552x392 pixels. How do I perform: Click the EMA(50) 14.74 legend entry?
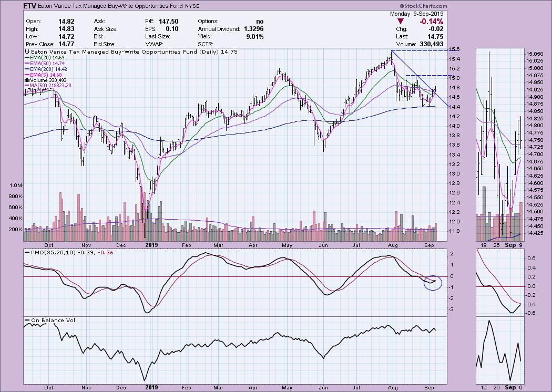47,64
